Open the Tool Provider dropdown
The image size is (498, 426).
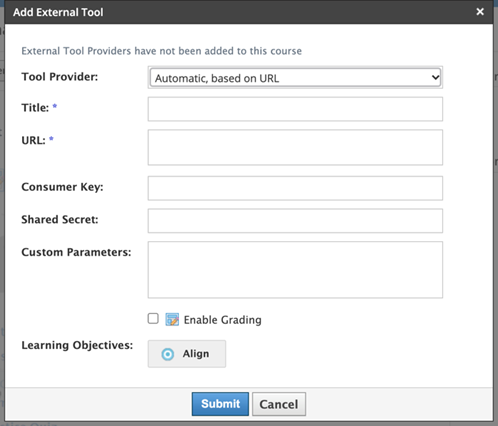point(295,78)
